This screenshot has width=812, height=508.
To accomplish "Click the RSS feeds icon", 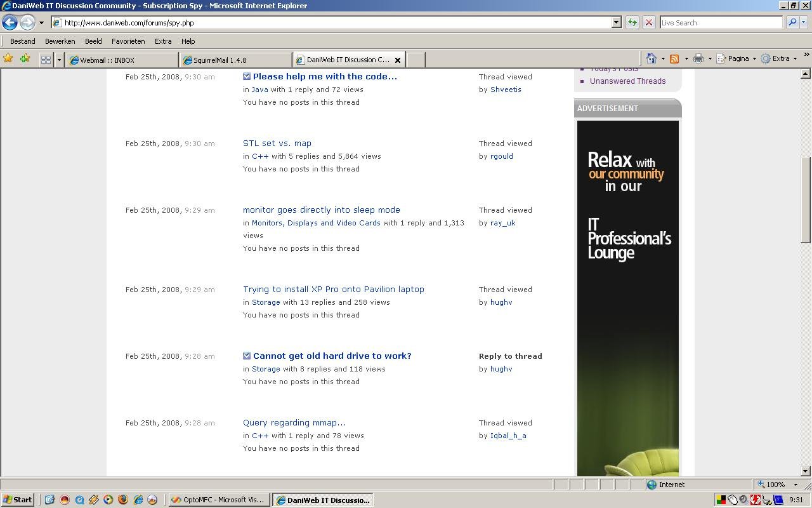I will click(x=674, y=58).
